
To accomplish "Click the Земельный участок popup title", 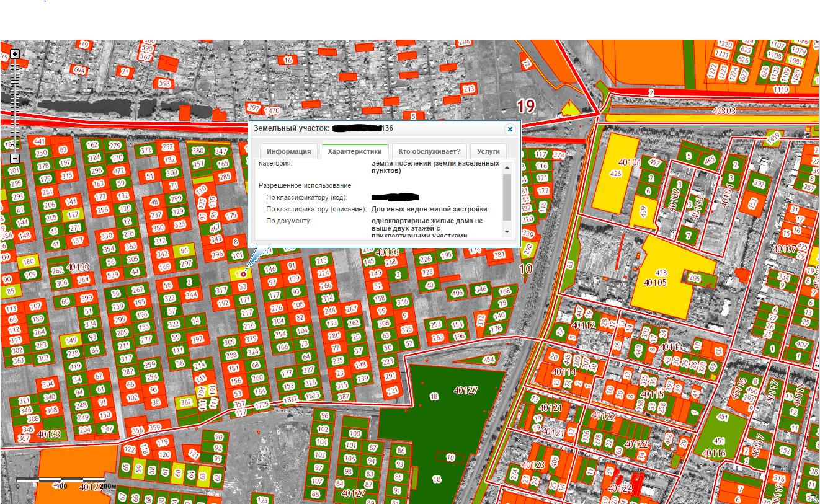I will pyautogui.click(x=323, y=128).
